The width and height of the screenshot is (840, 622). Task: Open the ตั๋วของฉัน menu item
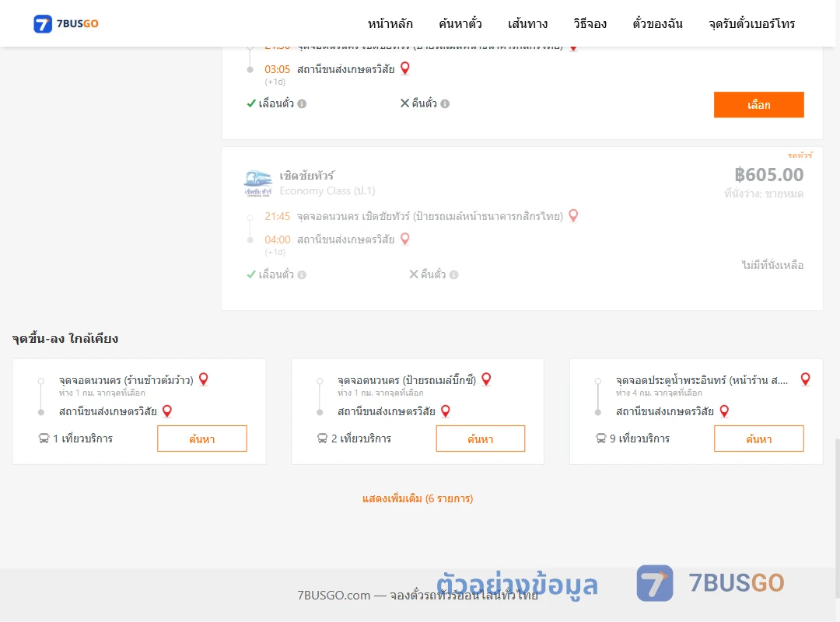tap(657, 23)
